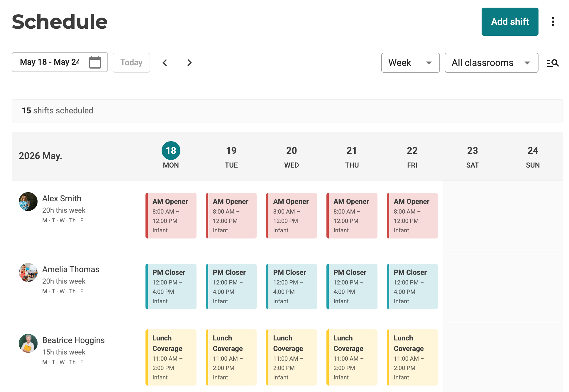Open Alex Smith's Tuesday AM Opener shift
This screenshot has width=569, height=392.
(231, 216)
